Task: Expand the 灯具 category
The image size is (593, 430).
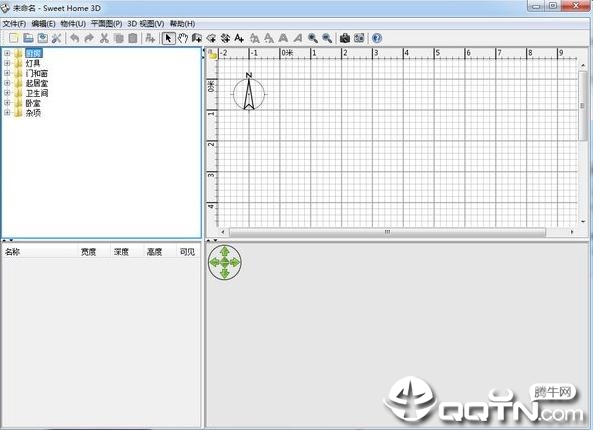Action: pos(7,63)
